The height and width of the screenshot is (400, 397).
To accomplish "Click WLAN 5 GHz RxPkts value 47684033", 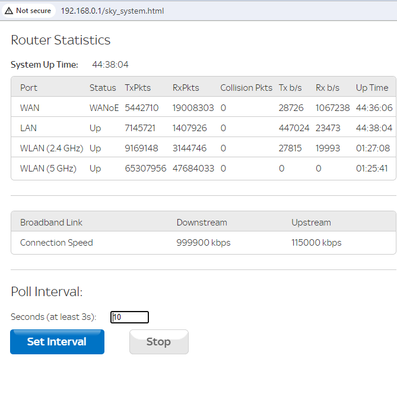I will point(193,168).
